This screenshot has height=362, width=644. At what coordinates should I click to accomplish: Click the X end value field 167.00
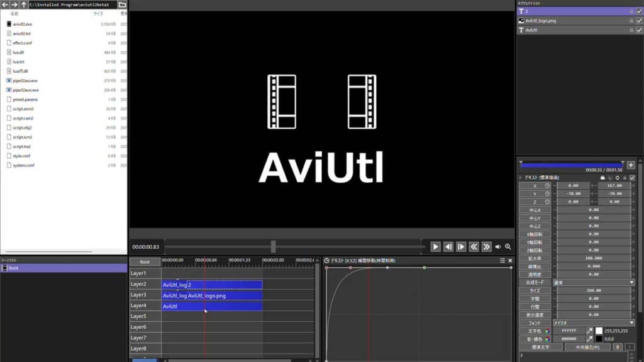point(614,185)
